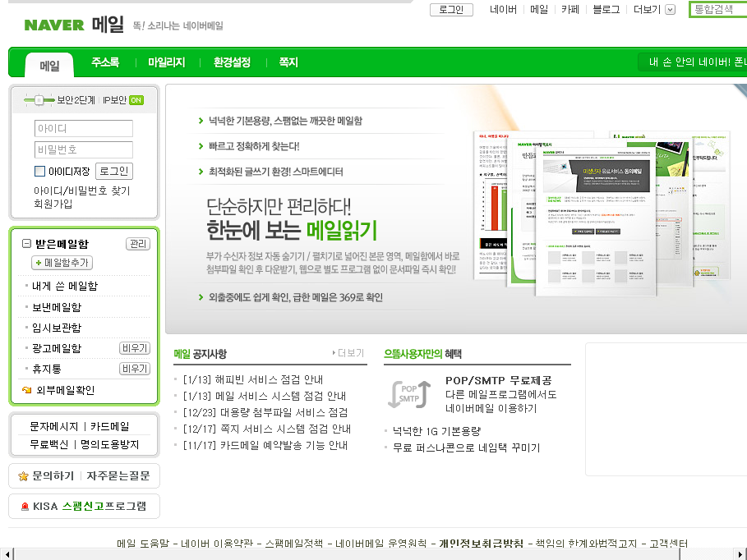Open notice [1/13] 해피빈 서비스 점검 안내
The height and width of the screenshot is (560, 747).
(x=253, y=379)
